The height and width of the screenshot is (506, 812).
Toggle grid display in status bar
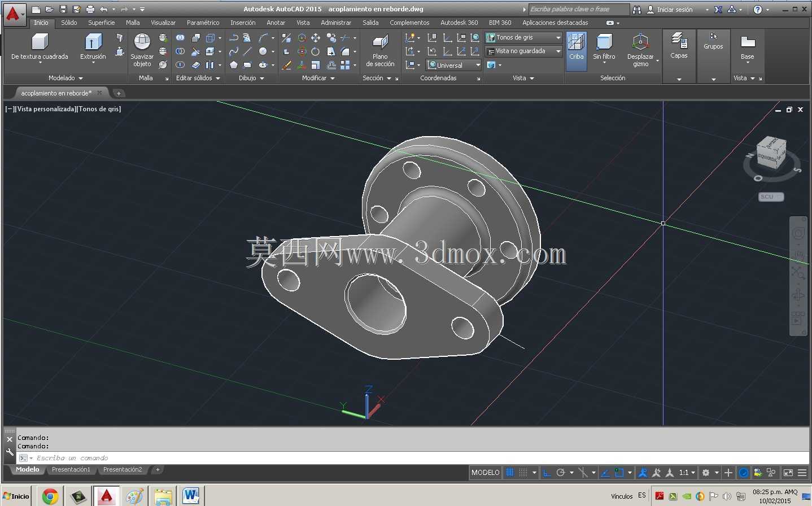tap(510, 473)
